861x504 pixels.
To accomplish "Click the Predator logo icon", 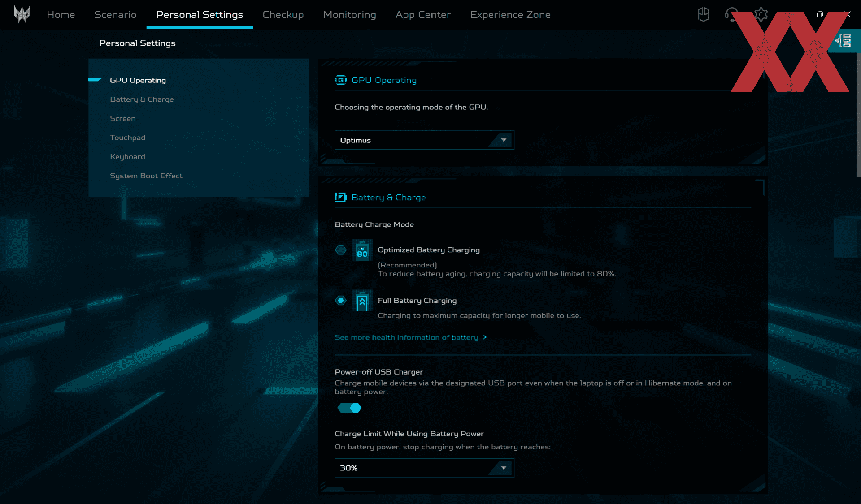I will (22, 14).
